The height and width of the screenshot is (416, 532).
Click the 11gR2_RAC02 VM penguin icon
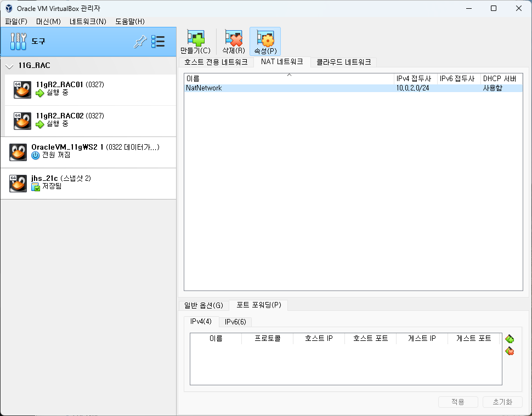[22, 121]
